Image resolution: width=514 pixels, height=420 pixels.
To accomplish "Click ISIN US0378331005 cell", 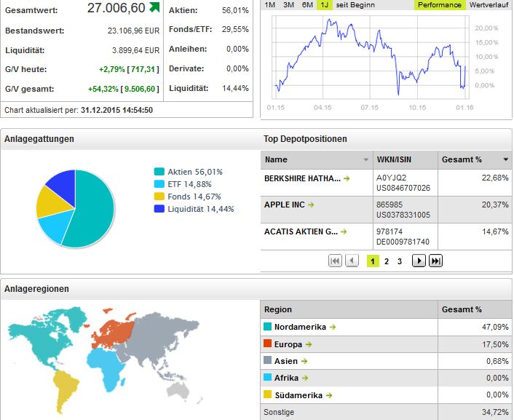I will click(403, 215).
